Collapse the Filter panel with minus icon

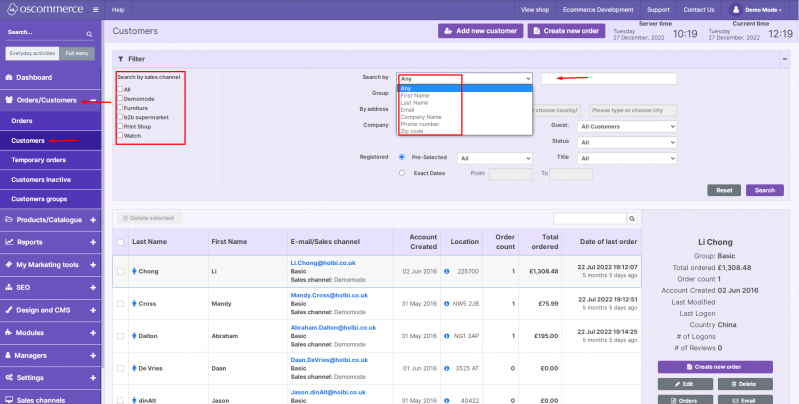tap(783, 59)
